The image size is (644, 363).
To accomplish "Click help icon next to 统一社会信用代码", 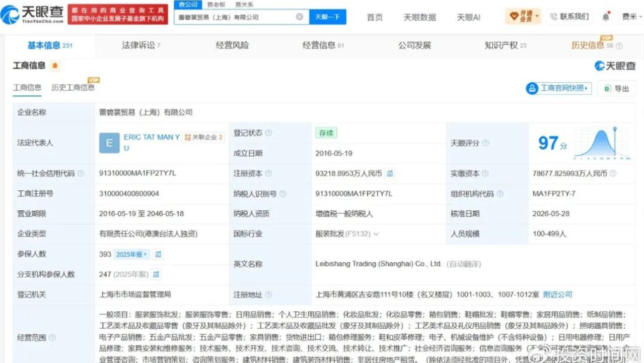I will click(x=81, y=173).
